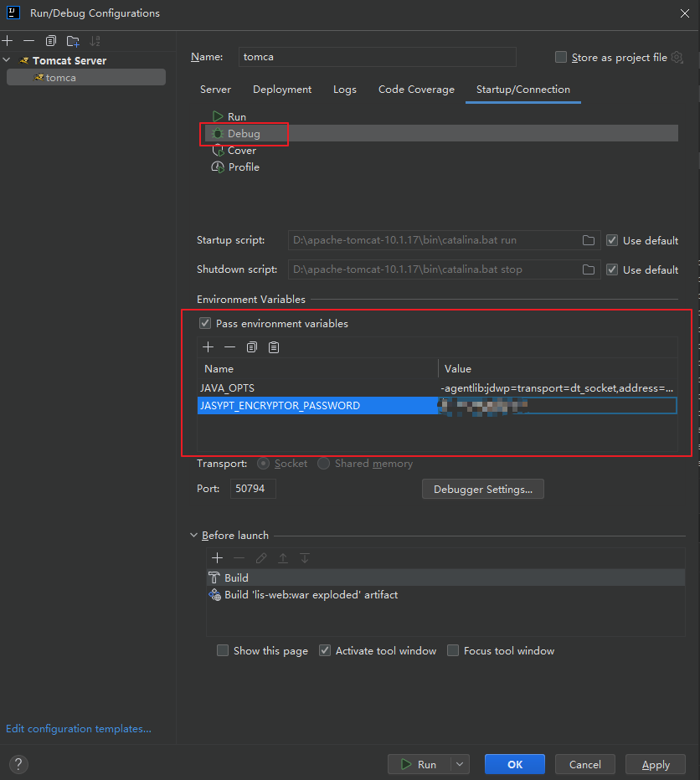Screen dimensions: 700x780
Task: Choose the Shared memory transport option
Action: click(x=323, y=464)
